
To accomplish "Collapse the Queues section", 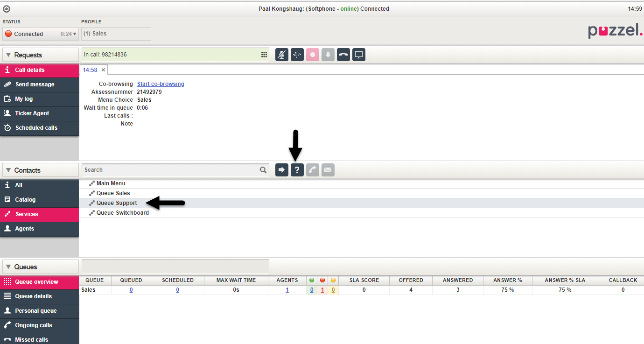I will click(8, 267).
